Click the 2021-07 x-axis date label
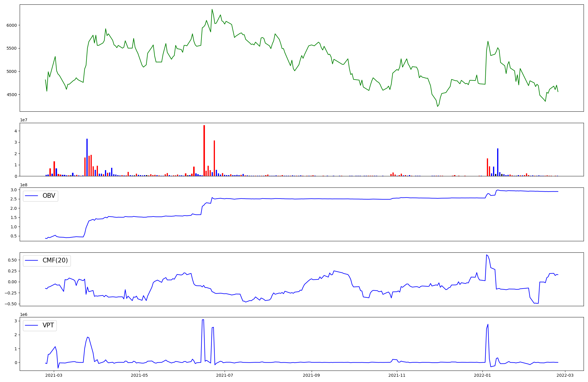The height and width of the screenshot is (382, 588). click(x=225, y=375)
